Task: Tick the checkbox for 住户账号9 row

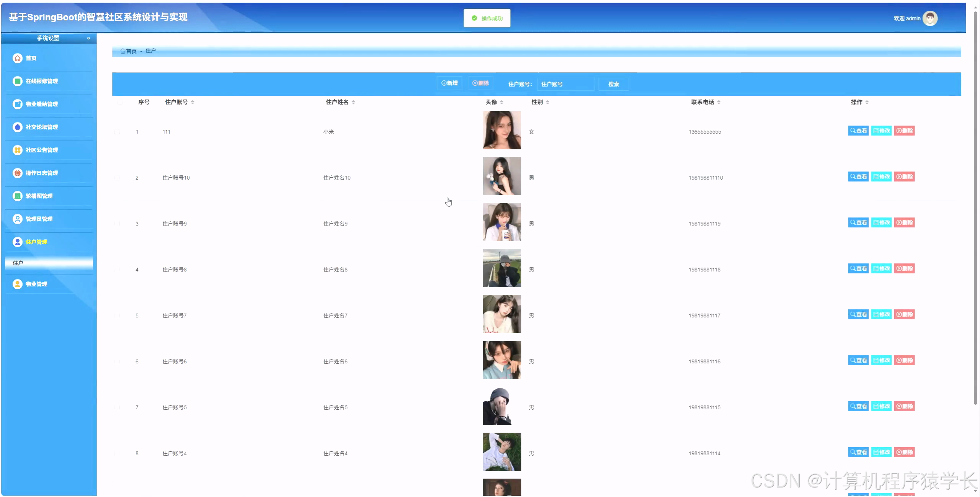Action: [118, 224]
